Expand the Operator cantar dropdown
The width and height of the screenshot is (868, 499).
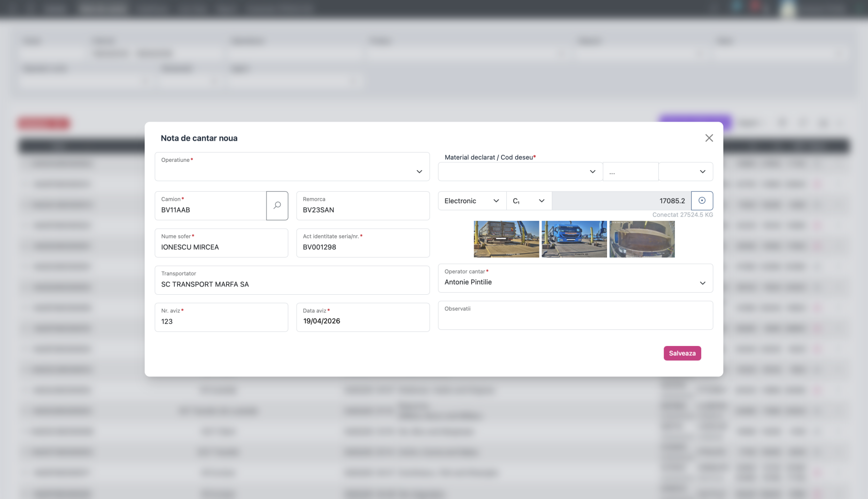(x=576, y=278)
